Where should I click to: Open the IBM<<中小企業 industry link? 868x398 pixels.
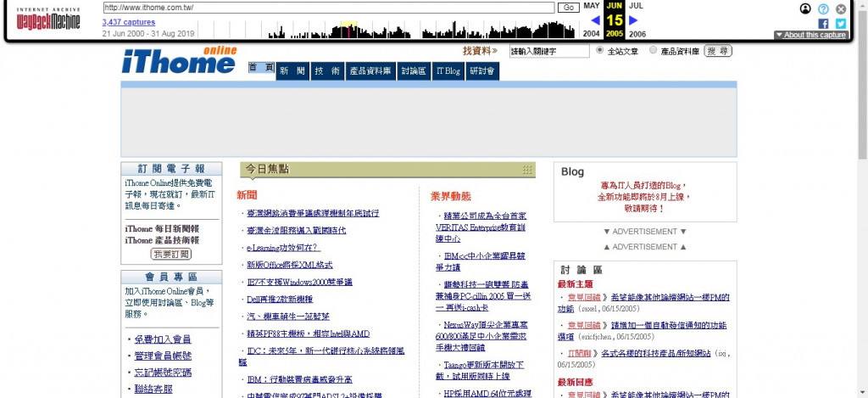click(x=480, y=261)
